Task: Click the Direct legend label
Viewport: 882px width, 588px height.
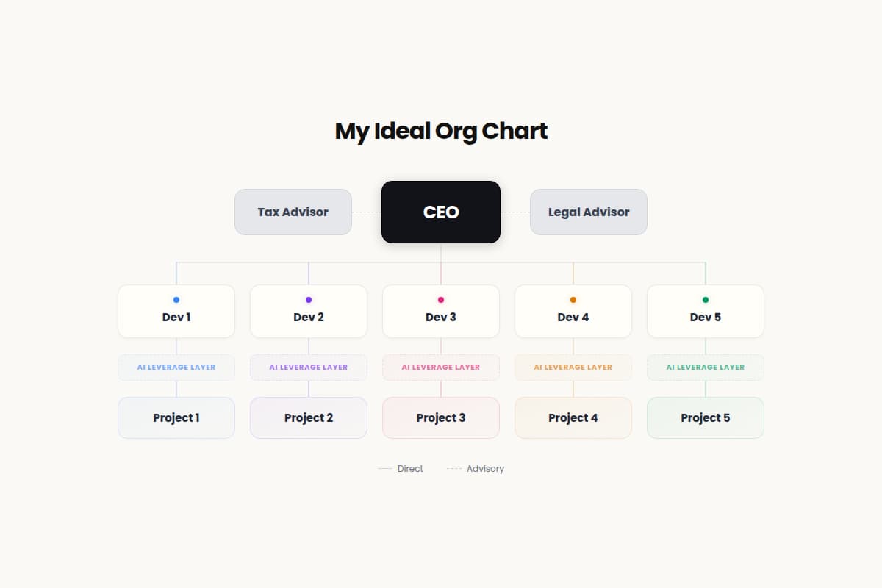Action: 410,468
